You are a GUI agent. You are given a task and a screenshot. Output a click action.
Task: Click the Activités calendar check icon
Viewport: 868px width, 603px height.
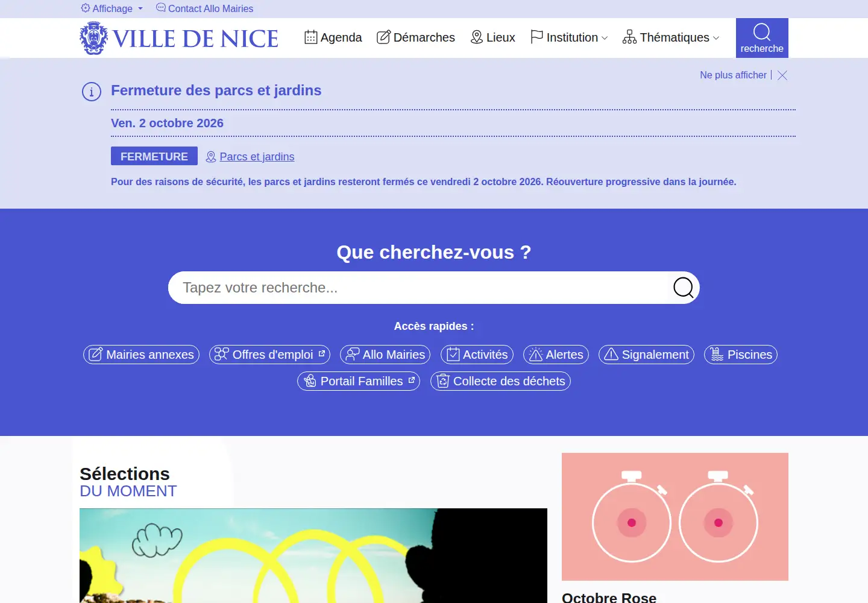[453, 354]
